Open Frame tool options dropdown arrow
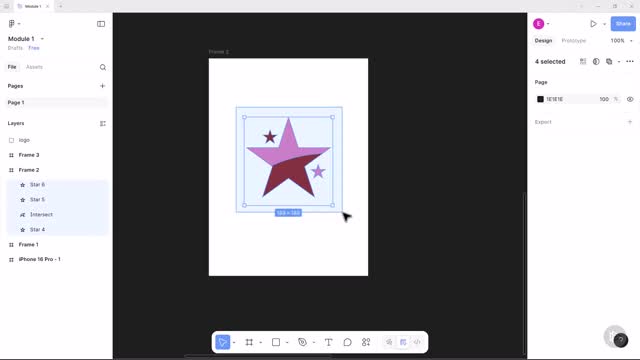This screenshot has height=360, width=640. tap(260, 342)
